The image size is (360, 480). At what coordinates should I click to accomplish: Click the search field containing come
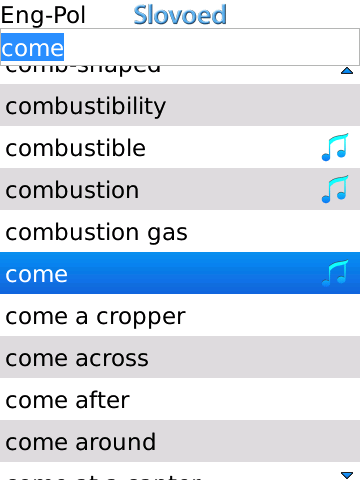[180, 47]
